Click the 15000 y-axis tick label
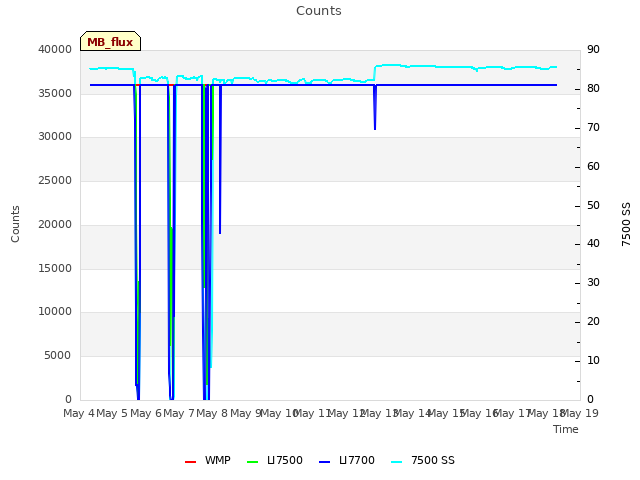 click(55, 269)
